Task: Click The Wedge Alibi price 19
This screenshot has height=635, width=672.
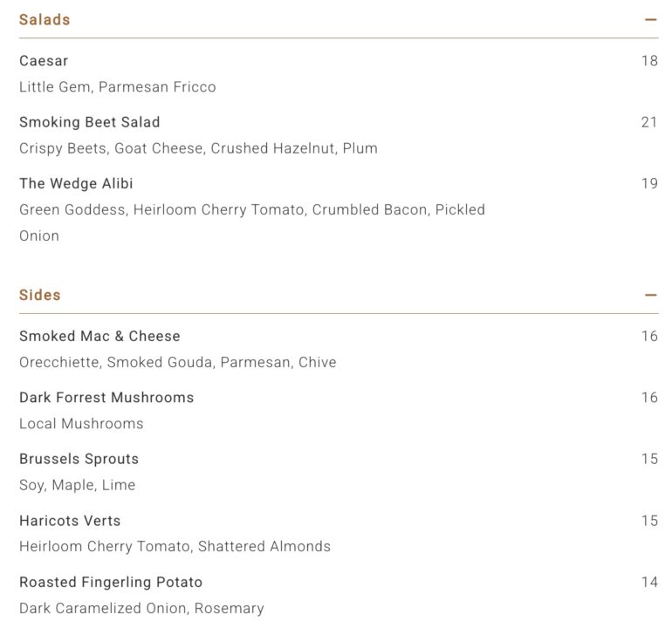Action: (649, 183)
